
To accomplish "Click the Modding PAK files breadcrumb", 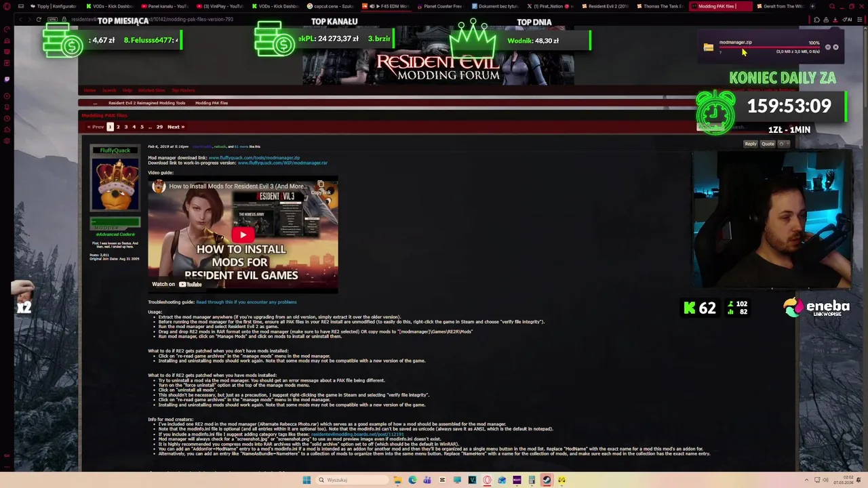I will [x=212, y=103].
